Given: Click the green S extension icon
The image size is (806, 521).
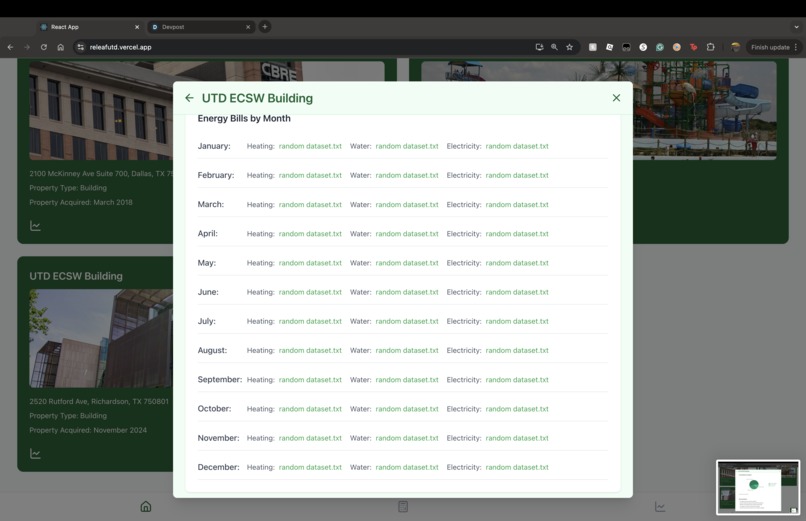Looking at the screenshot, I should point(660,47).
